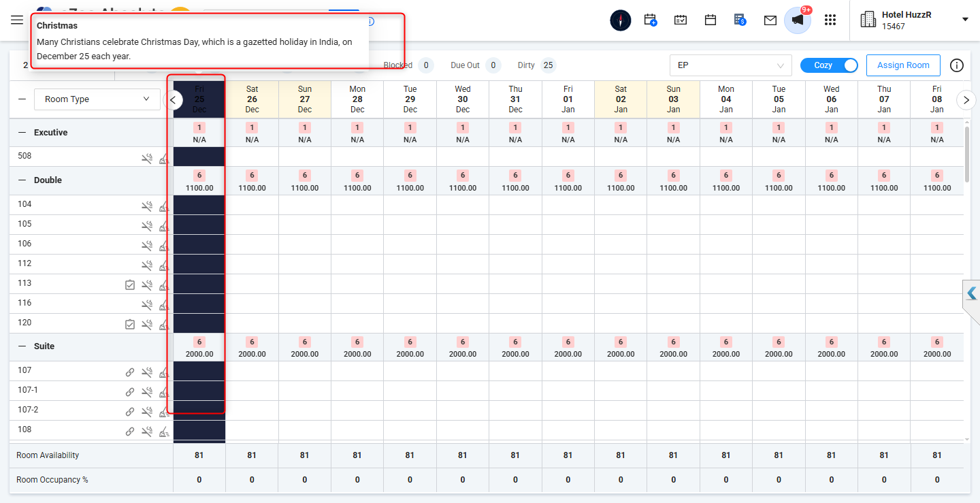Collapse the Excutive room group
This screenshot has width=980, height=503.
22,133
